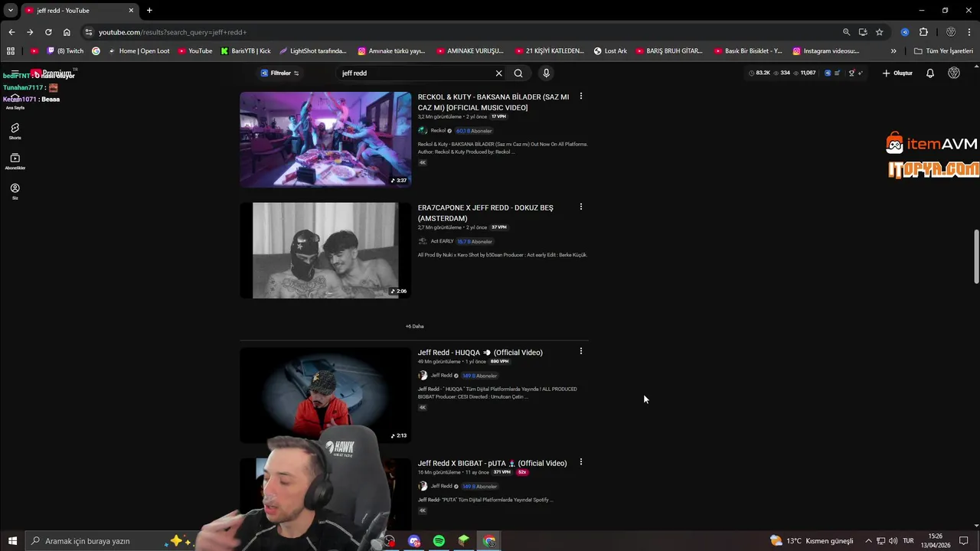This screenshot has width=980, height=551.
Task: Play the Baksana Biladerr video thumbnail
Action: [x=325, y=139]
